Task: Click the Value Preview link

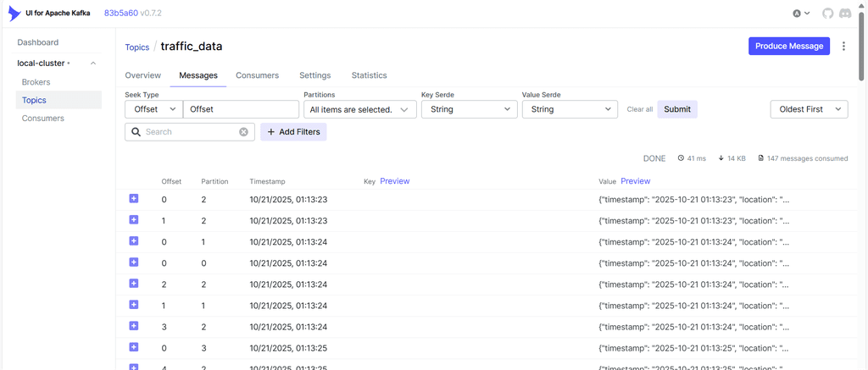Action: tap(635, 181)
